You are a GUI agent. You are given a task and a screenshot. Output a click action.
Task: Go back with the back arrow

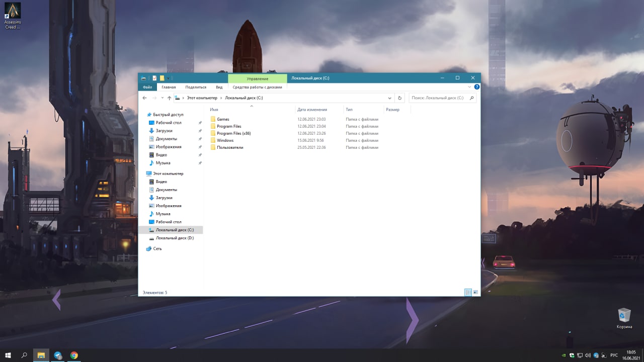(x=144, y=98)
